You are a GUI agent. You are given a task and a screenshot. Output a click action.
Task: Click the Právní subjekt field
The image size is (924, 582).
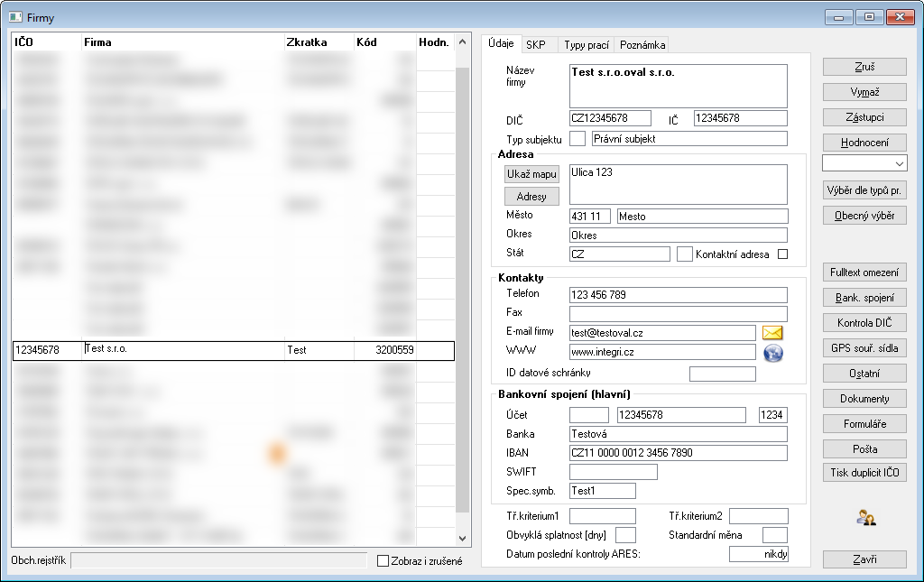coord(689,139)
